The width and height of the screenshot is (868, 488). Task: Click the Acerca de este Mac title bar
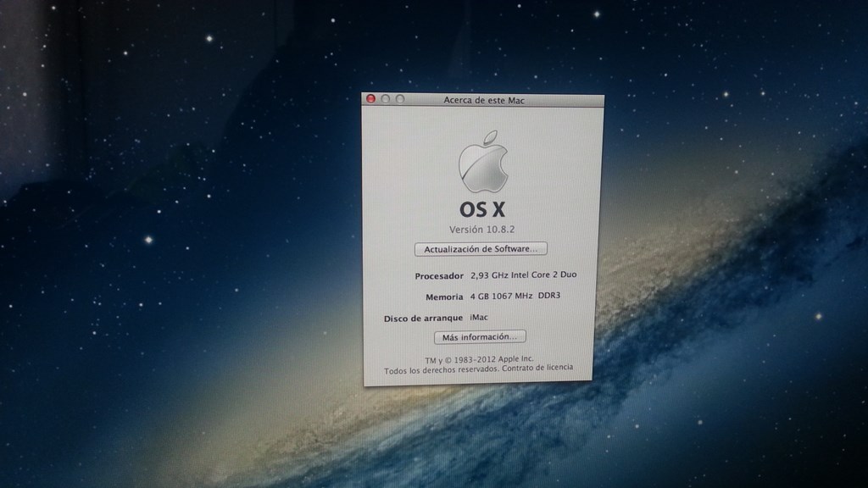[482, 100]
